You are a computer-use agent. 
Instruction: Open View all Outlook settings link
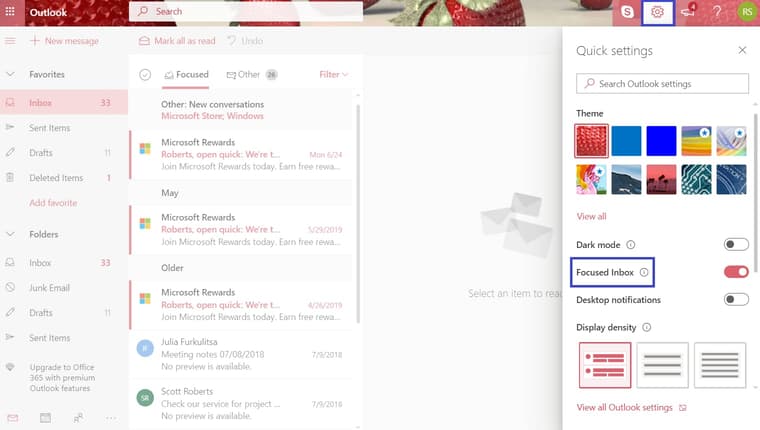(x=631, y=407)
